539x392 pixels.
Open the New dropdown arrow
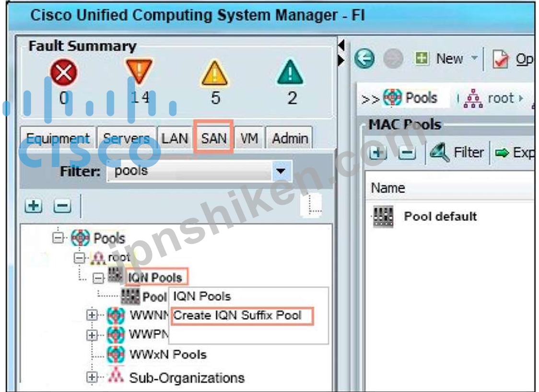click(474, 58)
